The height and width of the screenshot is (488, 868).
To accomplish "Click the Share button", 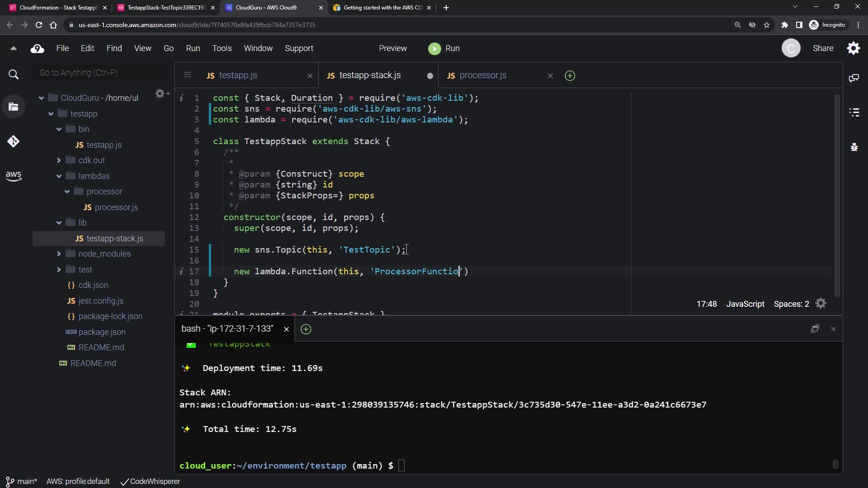I will [x=823, y=48].
